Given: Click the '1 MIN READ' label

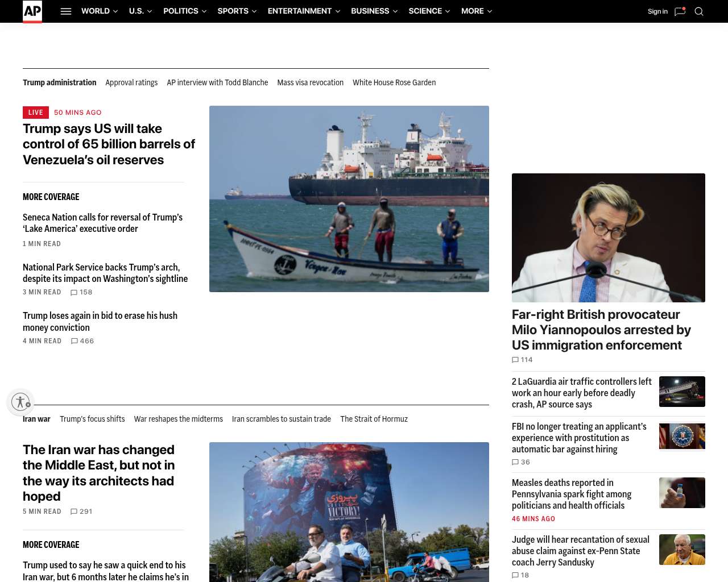Looking at the screenshot, I should pyautogui.click(x=42, y=244).
